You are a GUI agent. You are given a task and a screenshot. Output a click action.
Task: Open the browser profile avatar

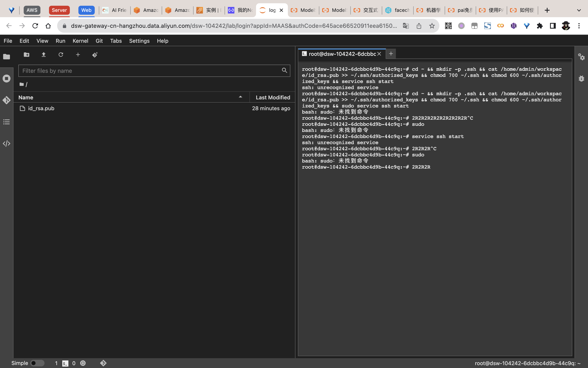(x=566, y=26)
